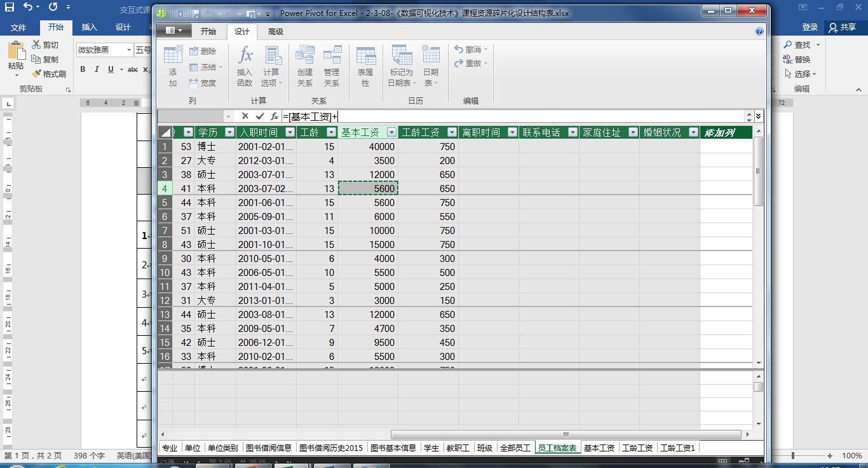Open Manage Relationships (管理关系)
This screenshot has height=468, width=868.
pos(332,66)
